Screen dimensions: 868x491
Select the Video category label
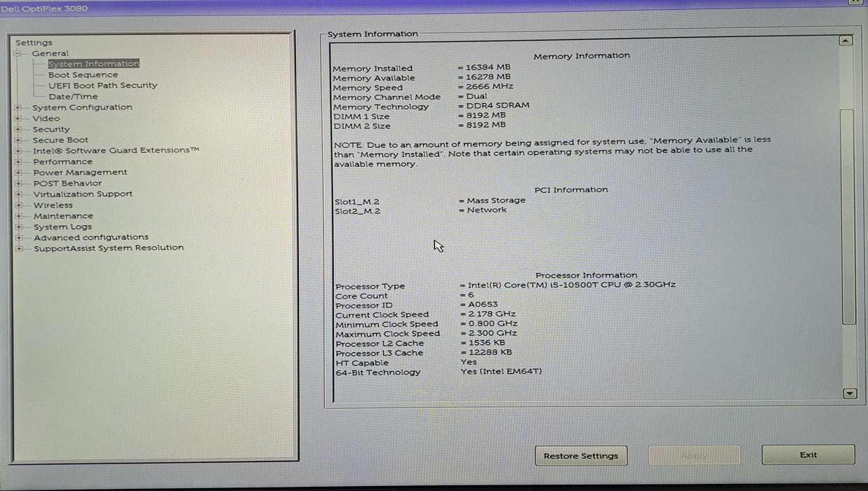pyautogui.click(x=46, y=119)
